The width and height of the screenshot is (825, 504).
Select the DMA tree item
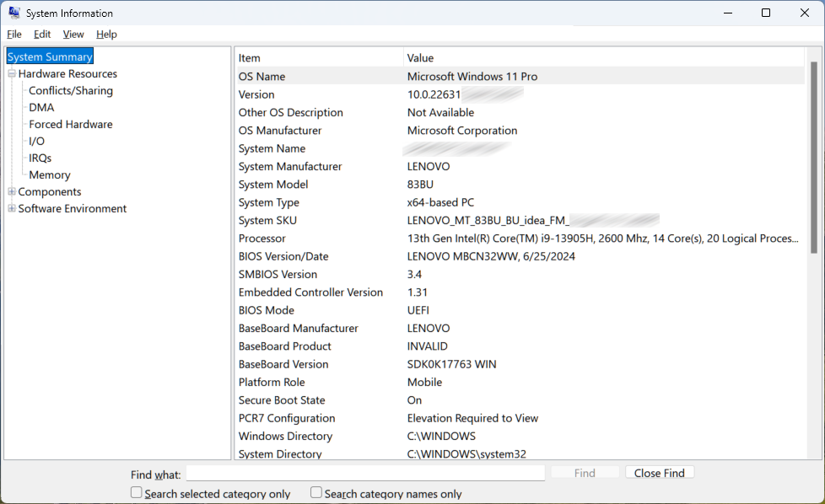pos(41,108)
